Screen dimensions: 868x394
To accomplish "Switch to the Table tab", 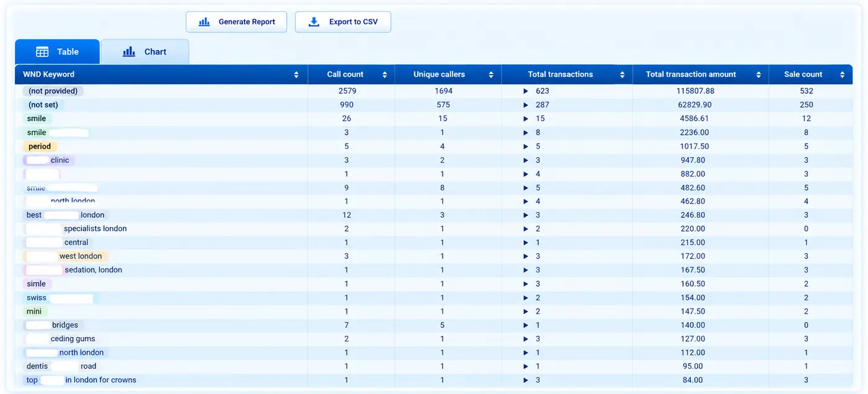I will tap(57, 52).
